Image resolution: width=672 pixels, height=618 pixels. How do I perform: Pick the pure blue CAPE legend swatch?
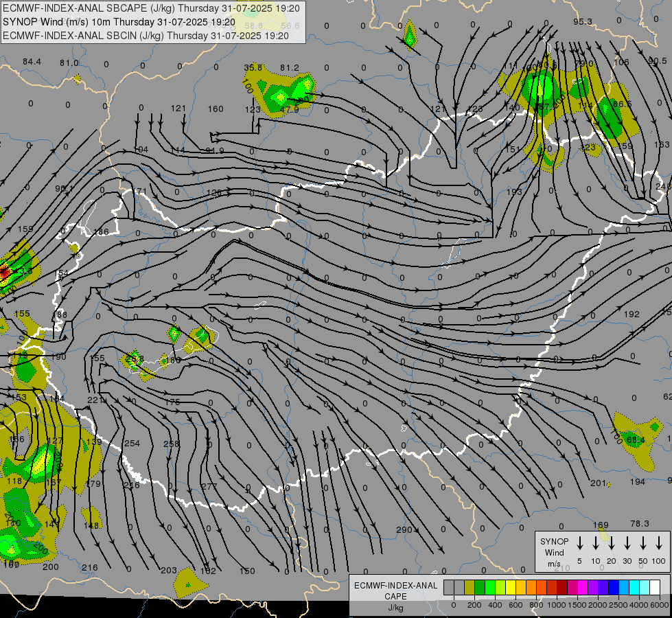pyautogui.click(x=614, y=587)
